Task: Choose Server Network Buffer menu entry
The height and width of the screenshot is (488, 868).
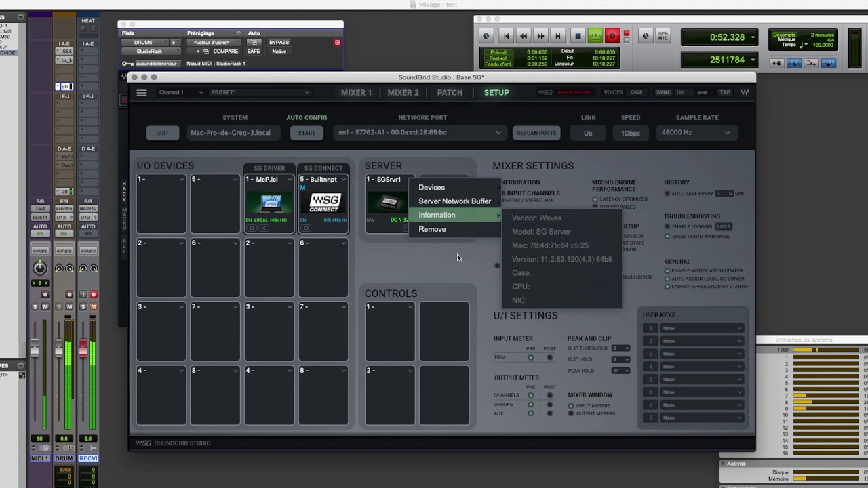Action: coord(454,201)
